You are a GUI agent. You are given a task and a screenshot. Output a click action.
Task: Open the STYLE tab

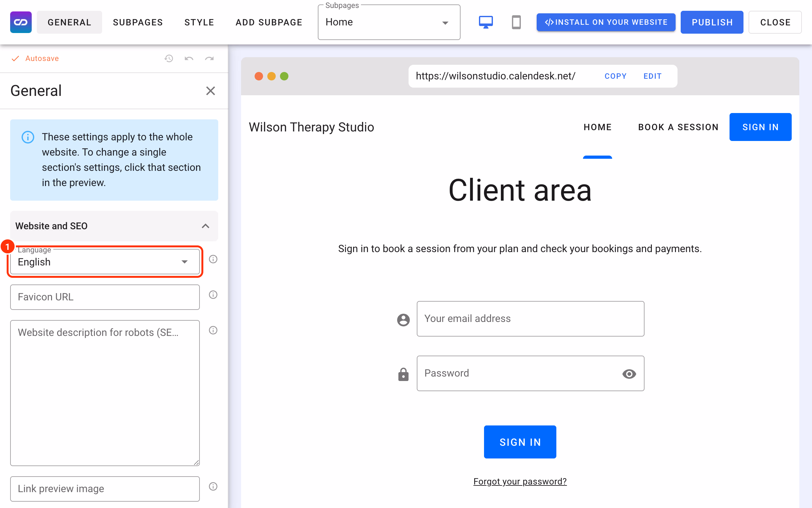[199, 22]
